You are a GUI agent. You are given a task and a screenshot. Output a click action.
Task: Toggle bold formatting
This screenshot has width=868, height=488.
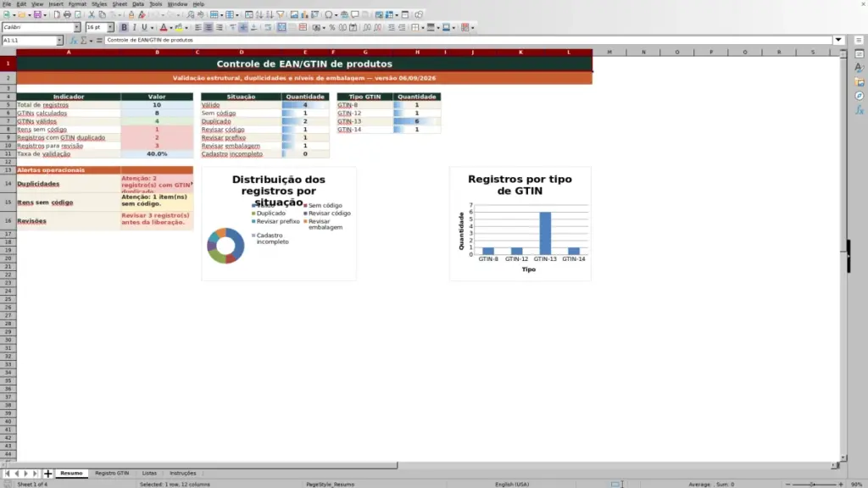coord(124,28)
